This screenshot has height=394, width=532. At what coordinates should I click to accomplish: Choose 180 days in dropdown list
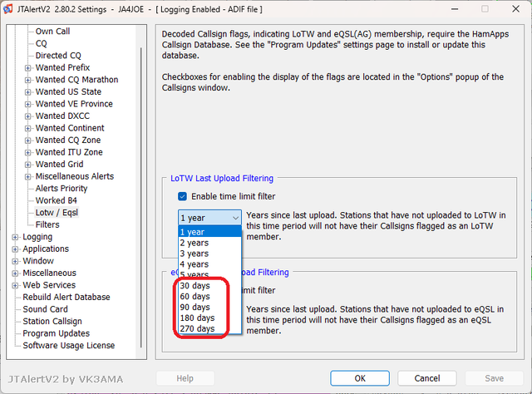[x=209, y=318]
